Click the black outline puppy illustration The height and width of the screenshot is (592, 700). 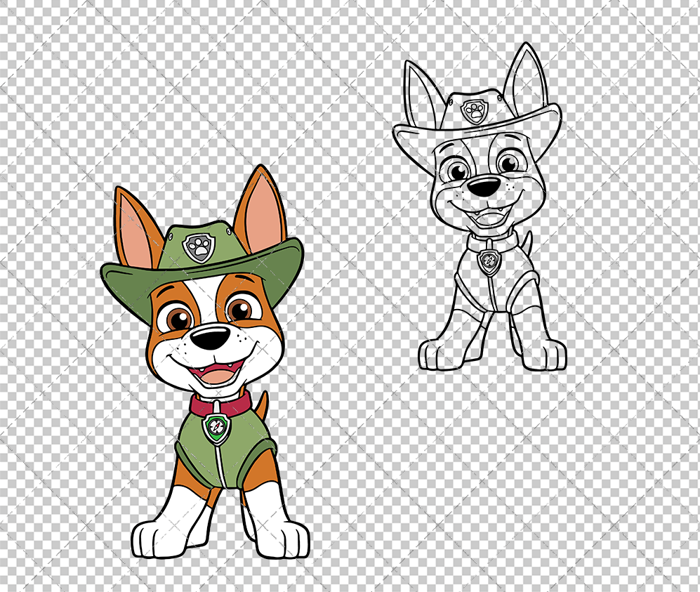[x=479, y=206]
